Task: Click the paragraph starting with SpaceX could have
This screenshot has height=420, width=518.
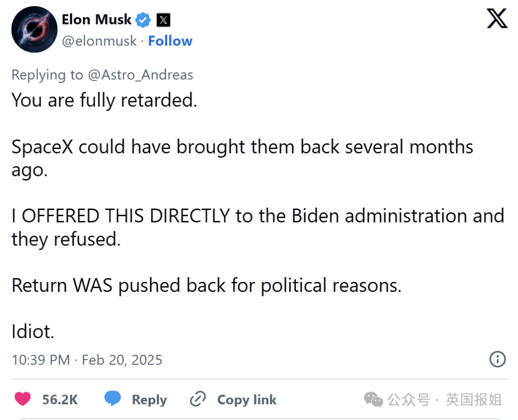Action: click(242, 158)
